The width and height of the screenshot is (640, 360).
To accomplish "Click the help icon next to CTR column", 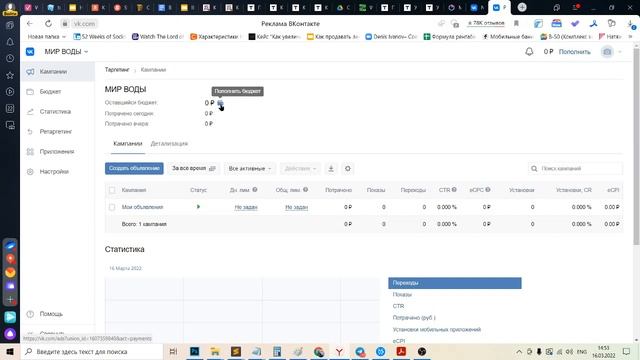I will coord(454,190).
